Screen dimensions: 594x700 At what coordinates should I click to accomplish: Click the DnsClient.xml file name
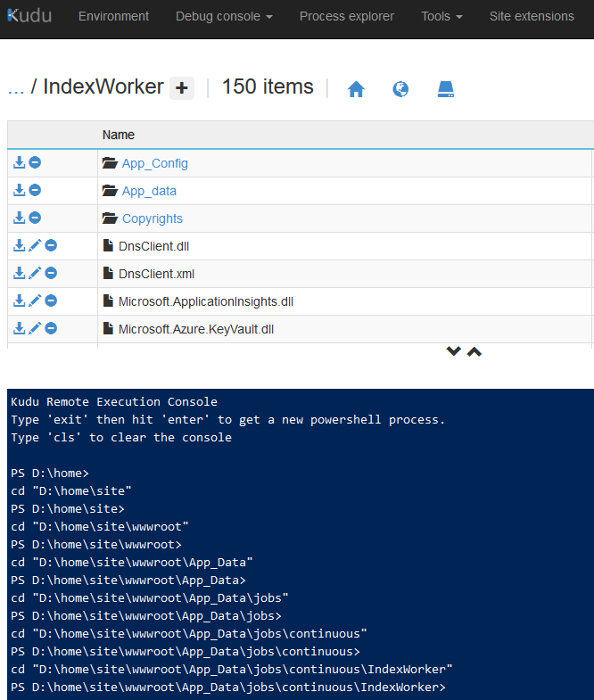[x=156, y=274]
